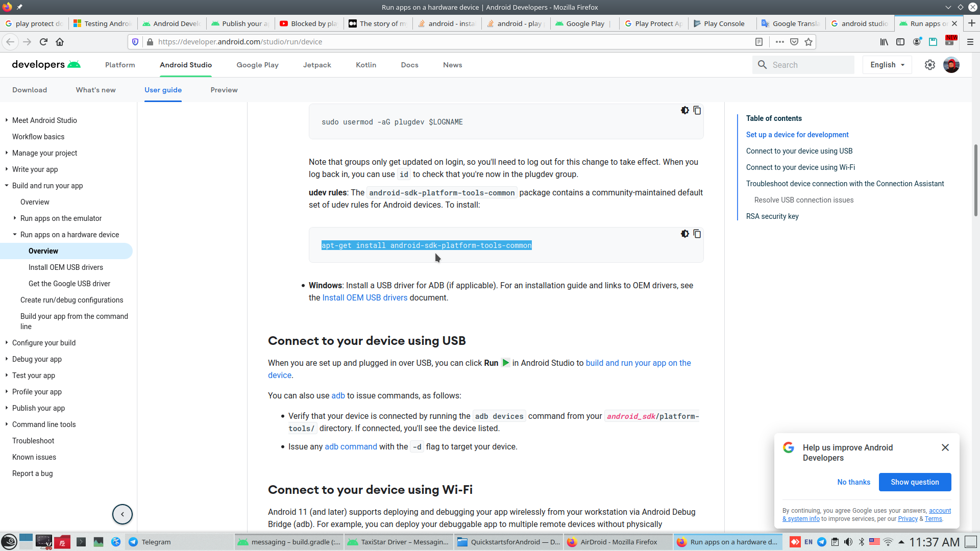980x551 pixels.
Task: Expand the Configure your build section
Action: tap(7, 343)
